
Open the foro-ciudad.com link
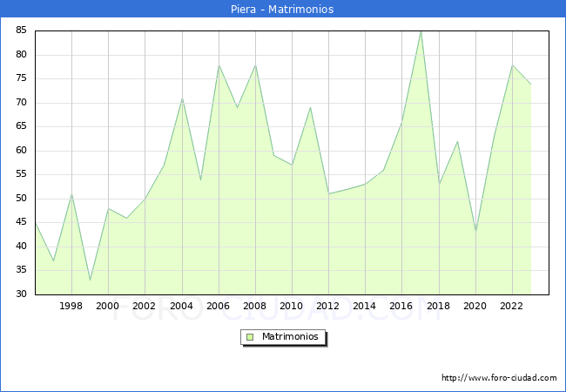point(499,378)
